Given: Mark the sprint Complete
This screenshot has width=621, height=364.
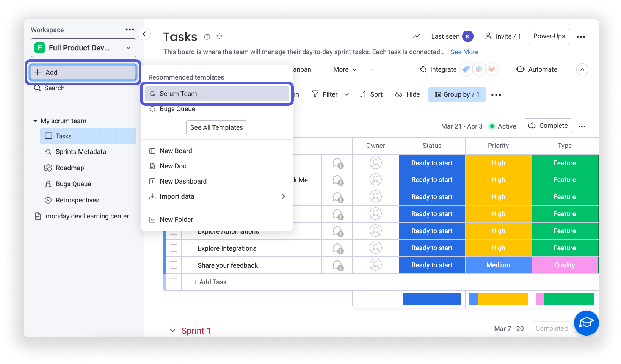Looking at the screenshot, I should pyautogui.click(x=547, y=126).
